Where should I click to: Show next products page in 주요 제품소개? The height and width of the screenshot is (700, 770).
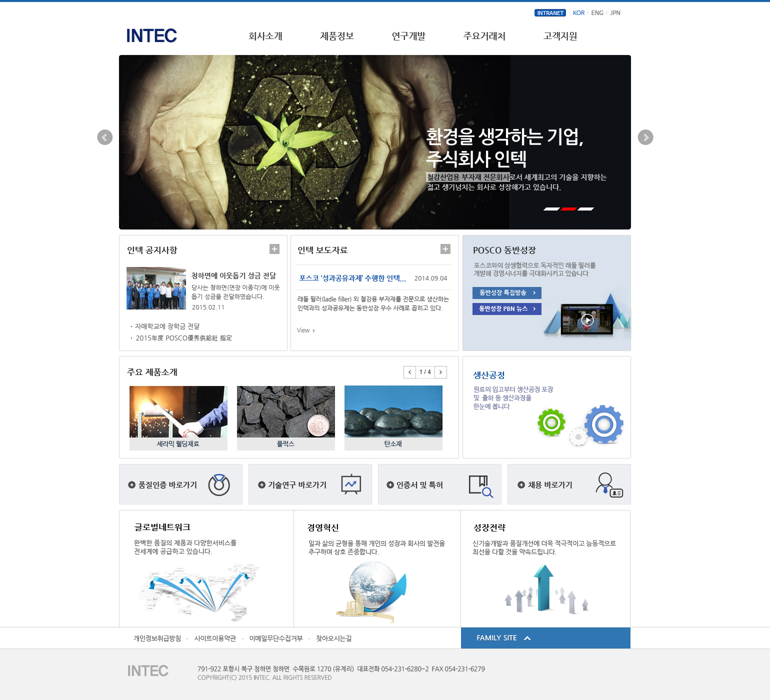pos(440,372)
